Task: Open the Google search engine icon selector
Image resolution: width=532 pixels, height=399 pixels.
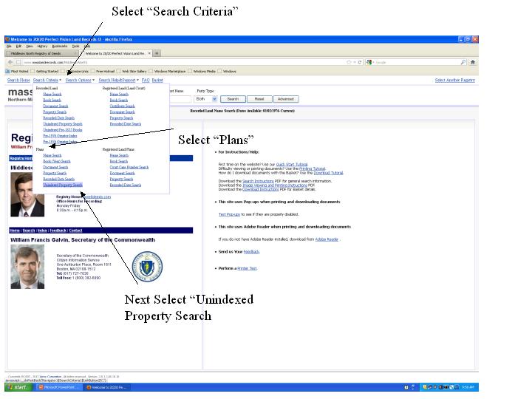Action: tap(370, 62)
